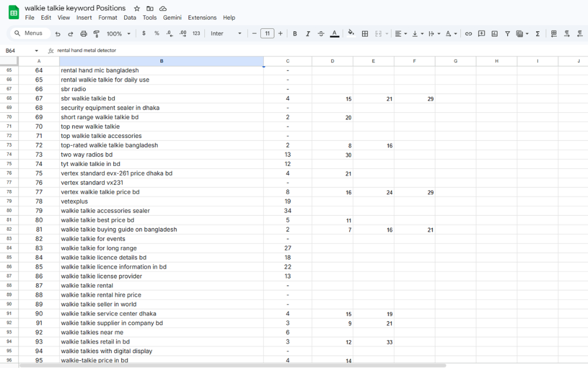Open the zoom 100% dropdown
The width and height of the screenshot is (588, 368).
[x=118, y=34]
